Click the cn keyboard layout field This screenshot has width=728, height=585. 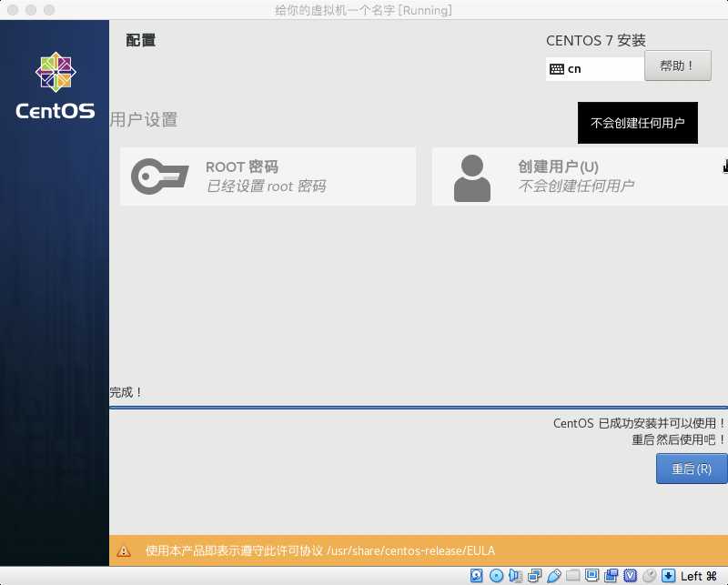(595, 69)
